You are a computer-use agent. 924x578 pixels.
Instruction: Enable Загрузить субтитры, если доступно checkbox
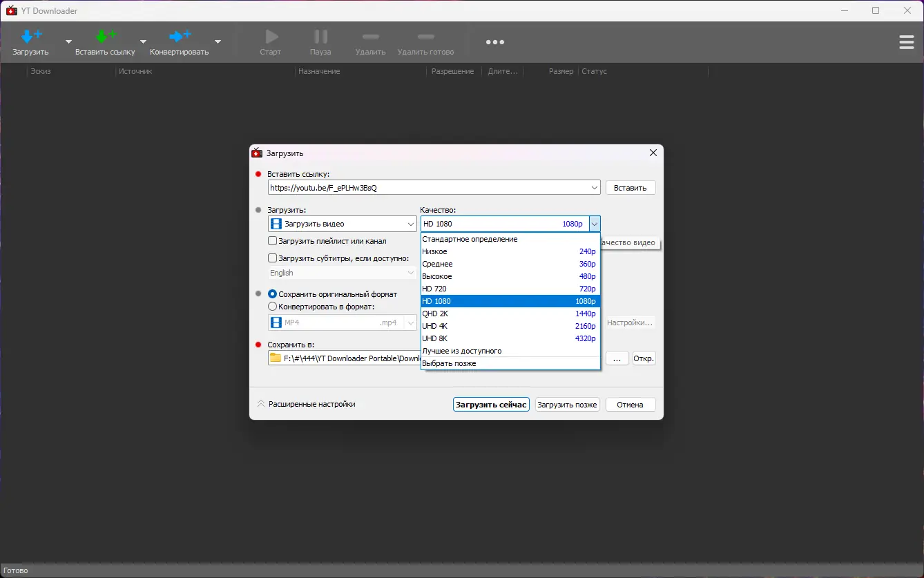(x=273, y=258)
